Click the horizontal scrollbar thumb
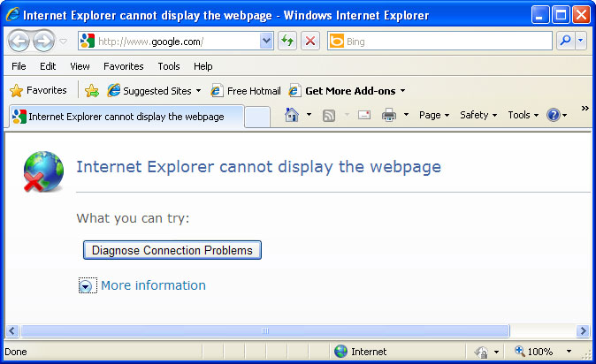This screenshot has width=596, height=364. [x=265, y=331]
